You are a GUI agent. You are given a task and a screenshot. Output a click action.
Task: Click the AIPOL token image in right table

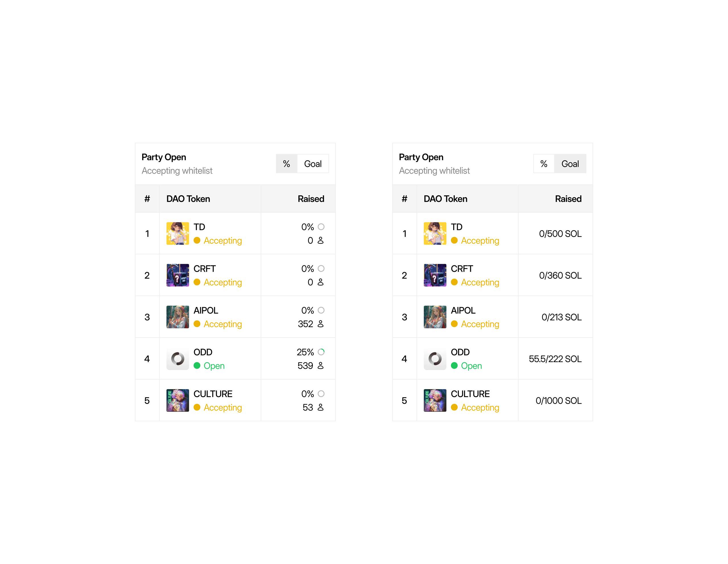click(x=435, y=317)
